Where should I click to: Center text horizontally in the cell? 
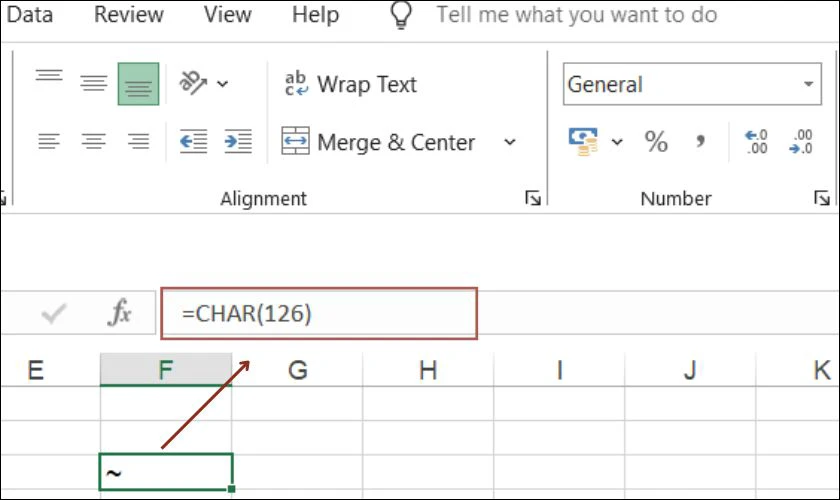tap(94, 141)
